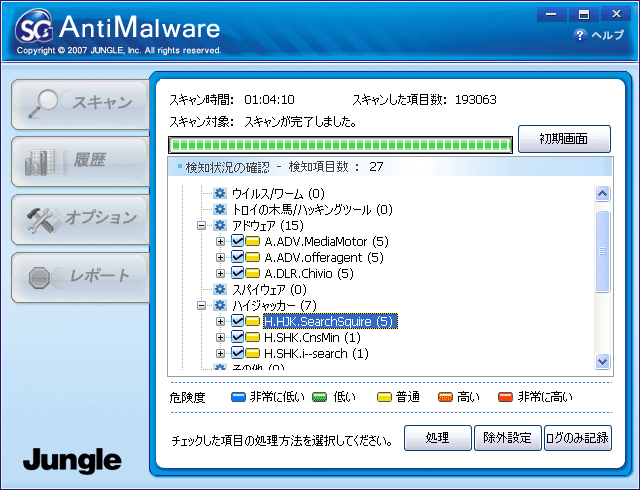
Task: Click the 除外設定 exclusion button
Action: (x=507, y=438)
